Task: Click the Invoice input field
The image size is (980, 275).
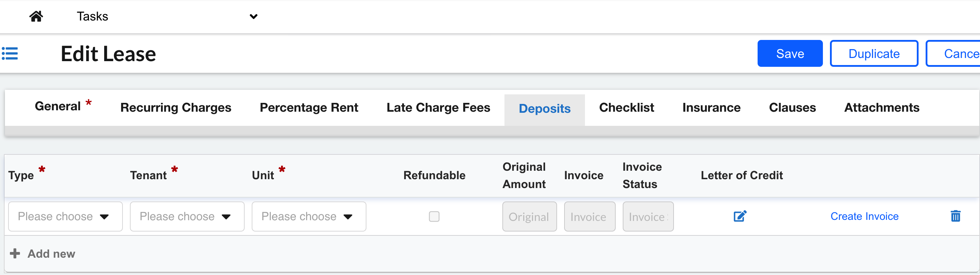Action: (x=590, y=216)
